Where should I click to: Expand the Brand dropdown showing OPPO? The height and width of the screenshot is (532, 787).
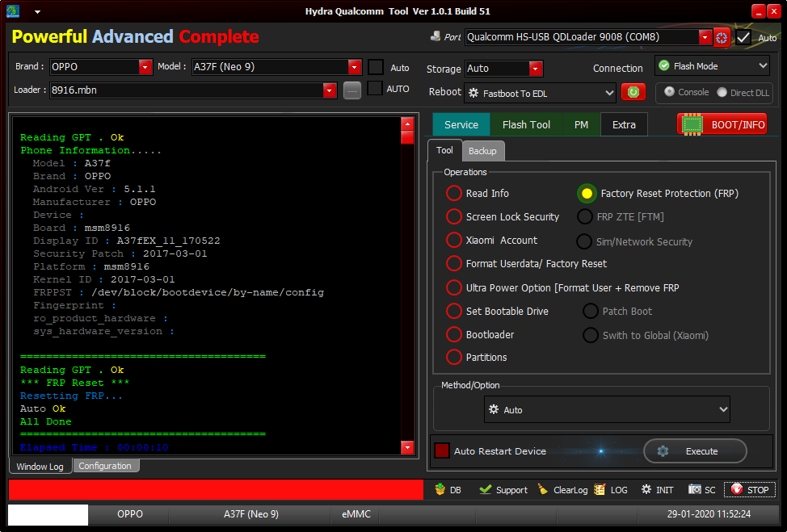[145, 67]
